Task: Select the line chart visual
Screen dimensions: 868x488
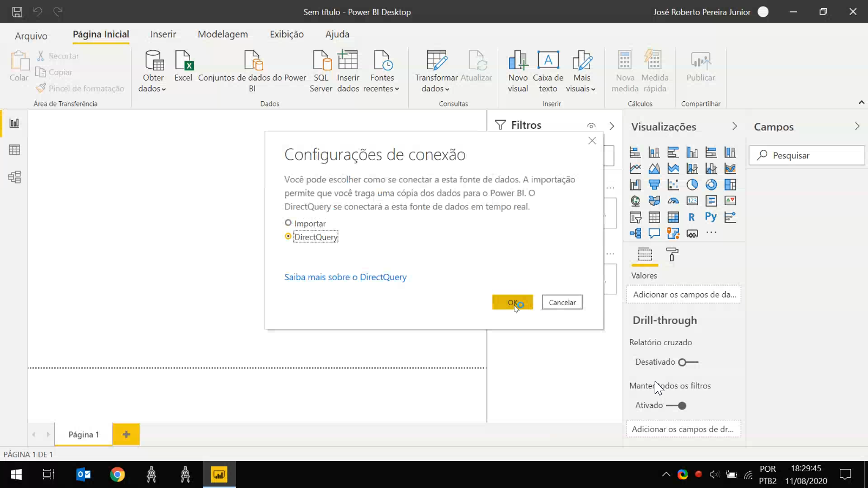Action: coord(635,168)
